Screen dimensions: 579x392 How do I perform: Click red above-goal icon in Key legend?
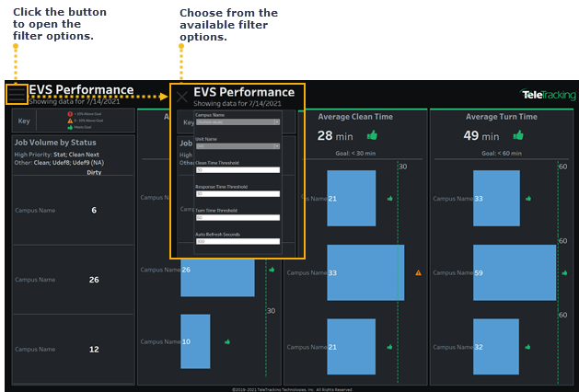pyautogui.click(x=70, y=114)
